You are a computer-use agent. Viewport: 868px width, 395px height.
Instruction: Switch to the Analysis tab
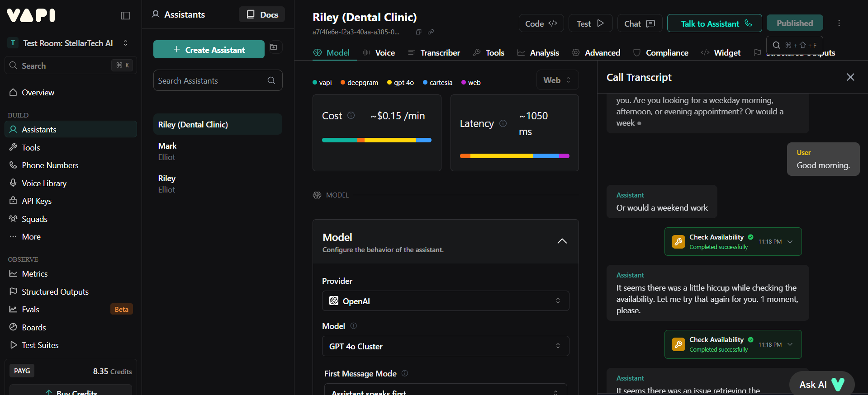538,53
